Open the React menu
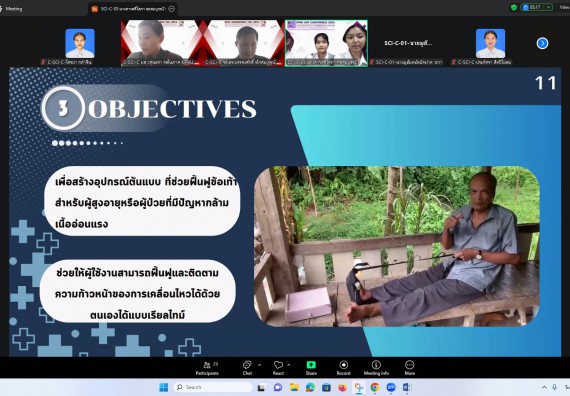Screen dimensions: 570x396 278,368
